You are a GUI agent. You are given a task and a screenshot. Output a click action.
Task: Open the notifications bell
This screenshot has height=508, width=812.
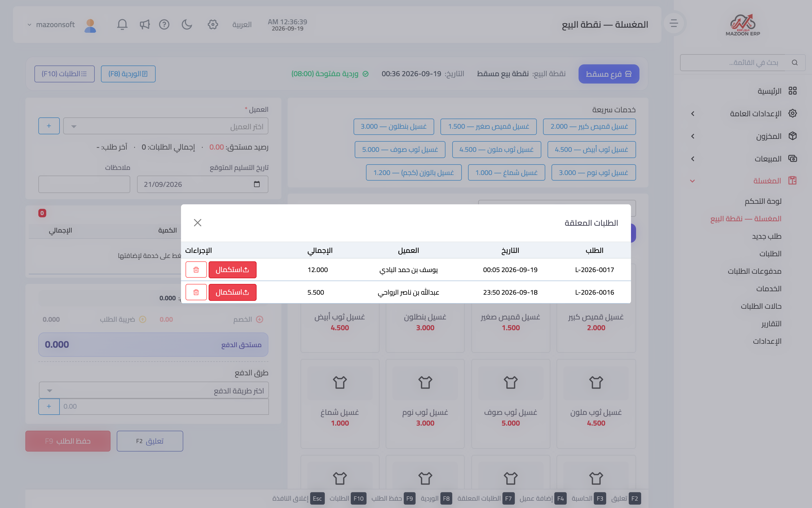(122, 25)
